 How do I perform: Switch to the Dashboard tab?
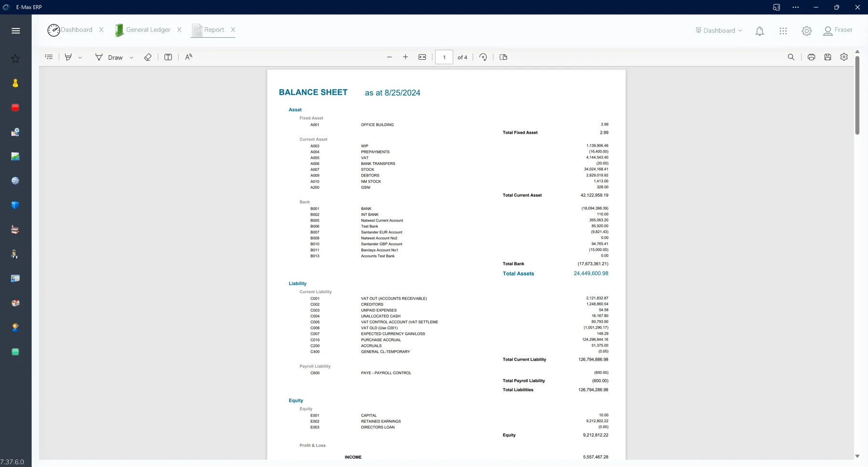[x=70, y=30]
